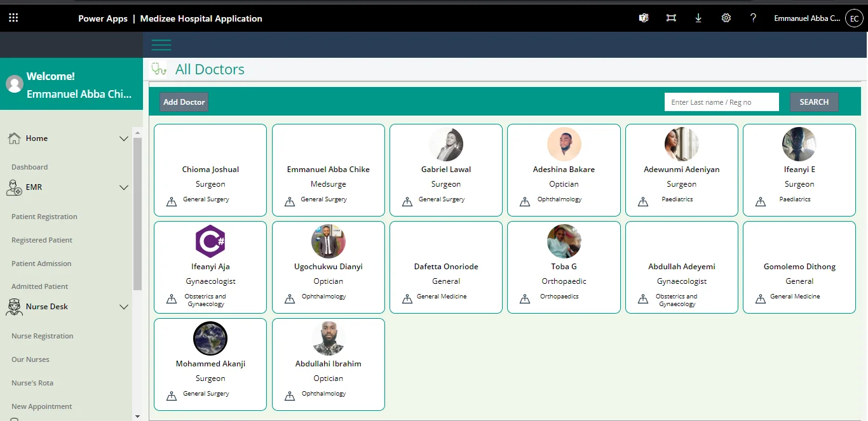Viewport: 868px width, 421px height.
Task: Collapse the EMR section chevron
Action: pos(124,187)
